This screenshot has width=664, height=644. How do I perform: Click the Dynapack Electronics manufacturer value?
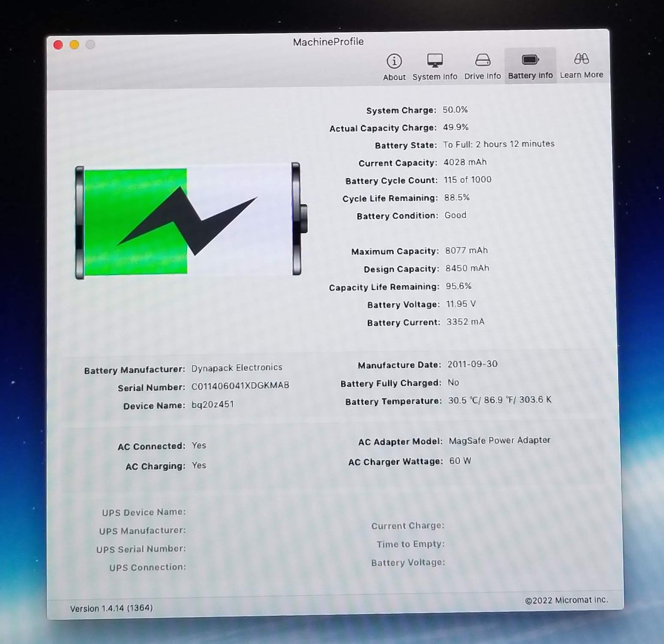pos(237,368)
